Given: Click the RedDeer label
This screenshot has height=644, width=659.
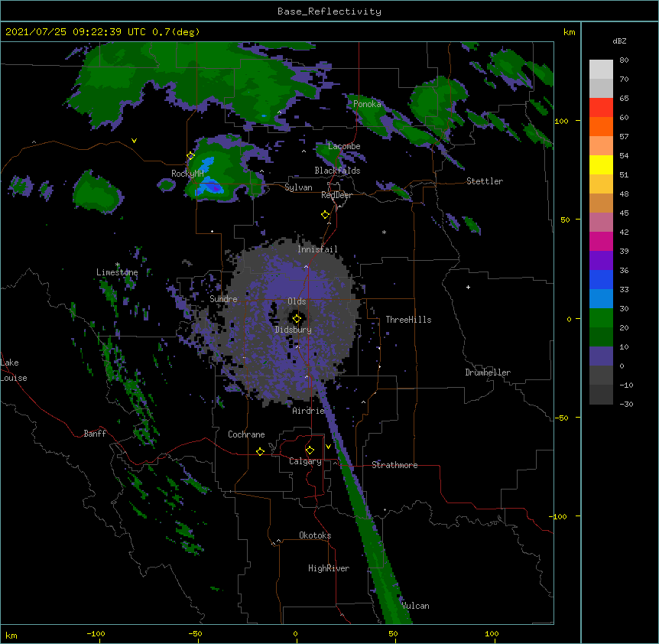Looking at the screenshot, I should [336, 195].
